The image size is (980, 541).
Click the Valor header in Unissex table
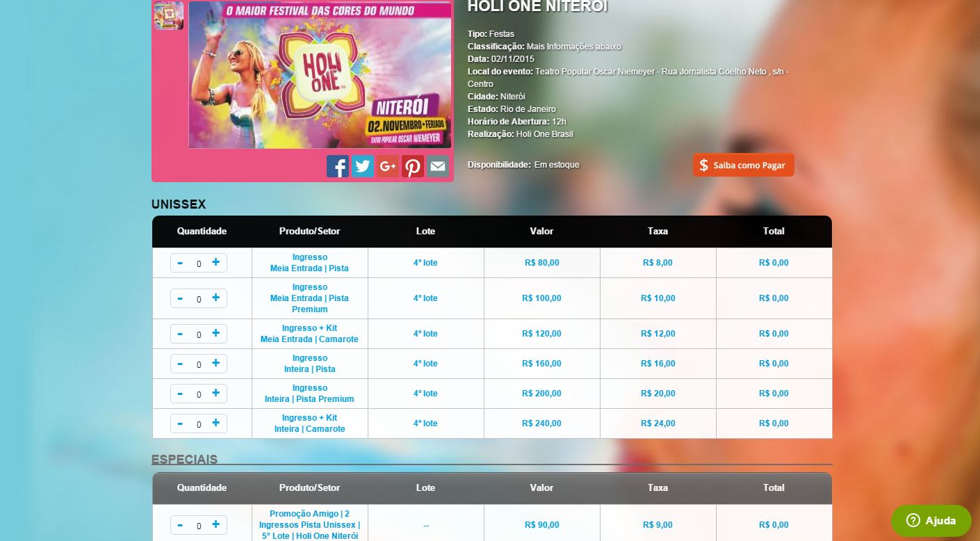click(542, 231)
